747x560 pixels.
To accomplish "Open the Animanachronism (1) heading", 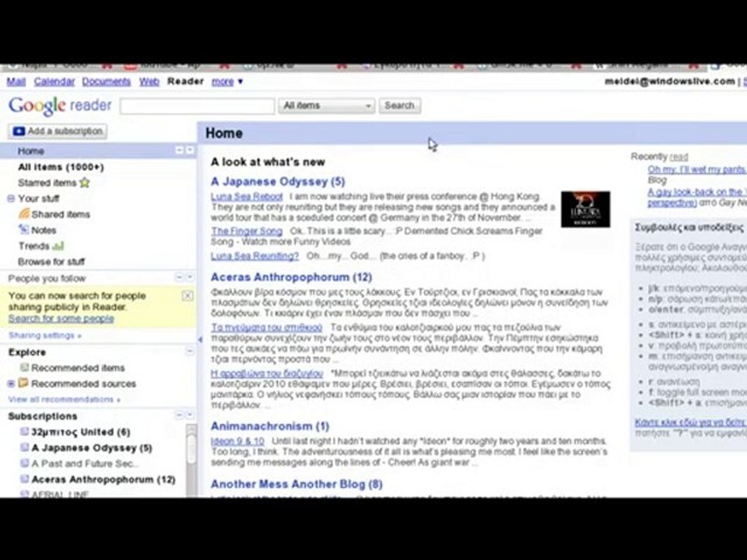I will coord(270,426).
